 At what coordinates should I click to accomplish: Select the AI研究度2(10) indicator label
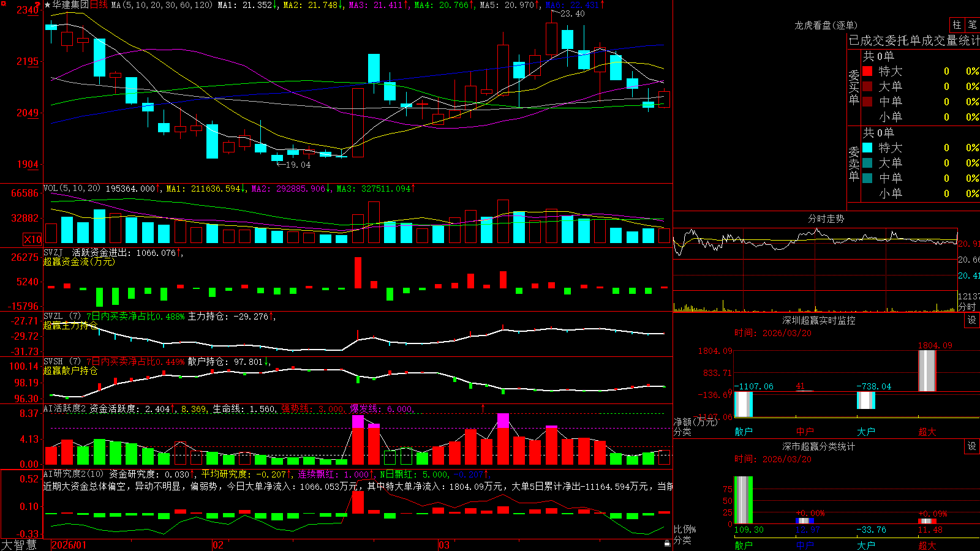(x=73, y=474)
